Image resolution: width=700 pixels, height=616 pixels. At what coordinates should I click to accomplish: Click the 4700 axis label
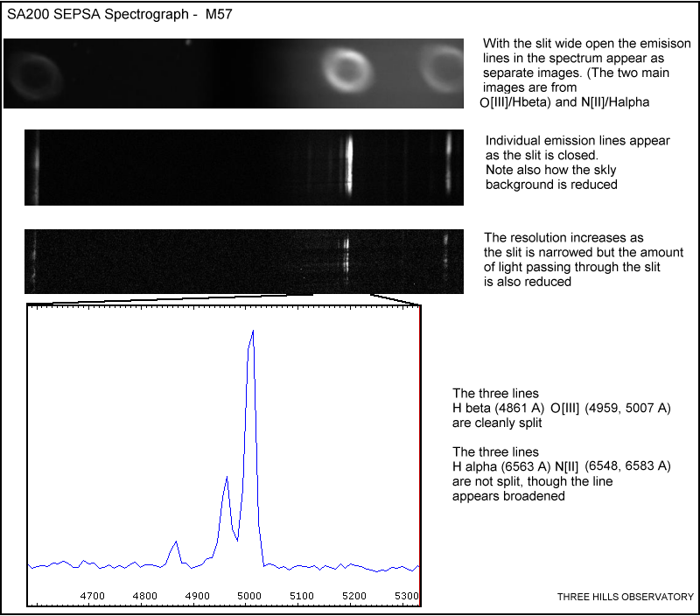93,596
